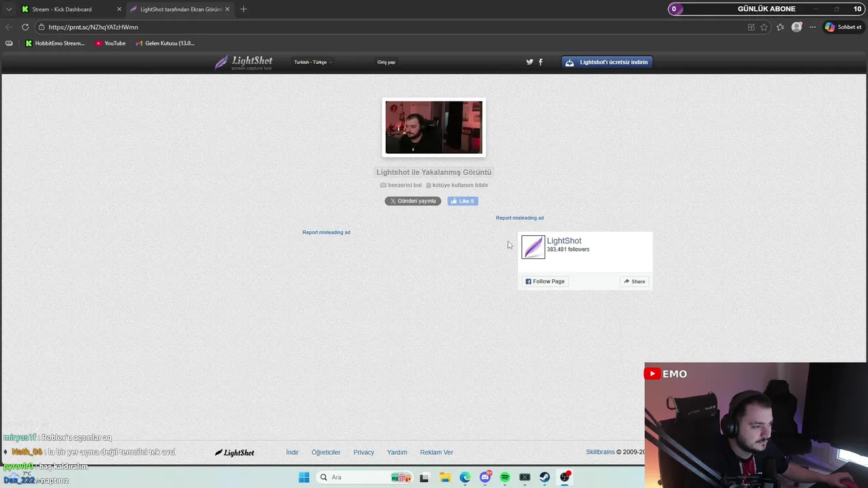Image resolution: width=868 pixels, height=488 pixels.
Task: Open the Yardım footer link
Action: (x=397, y=452)
